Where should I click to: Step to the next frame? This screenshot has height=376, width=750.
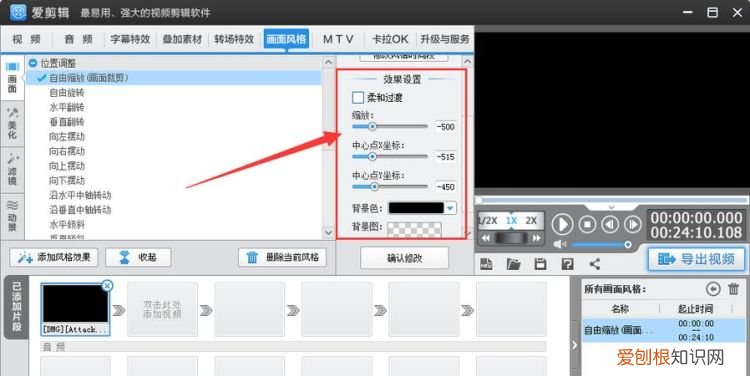(632, 224)
